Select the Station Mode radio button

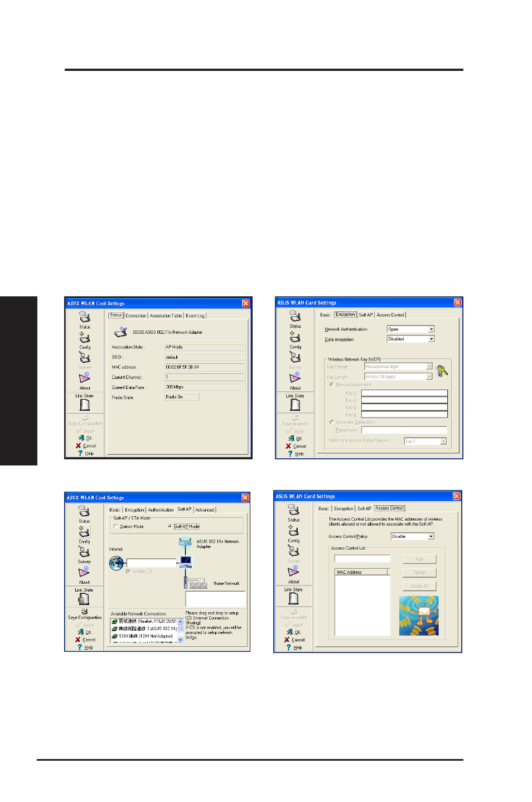click(x=116, y=526)
